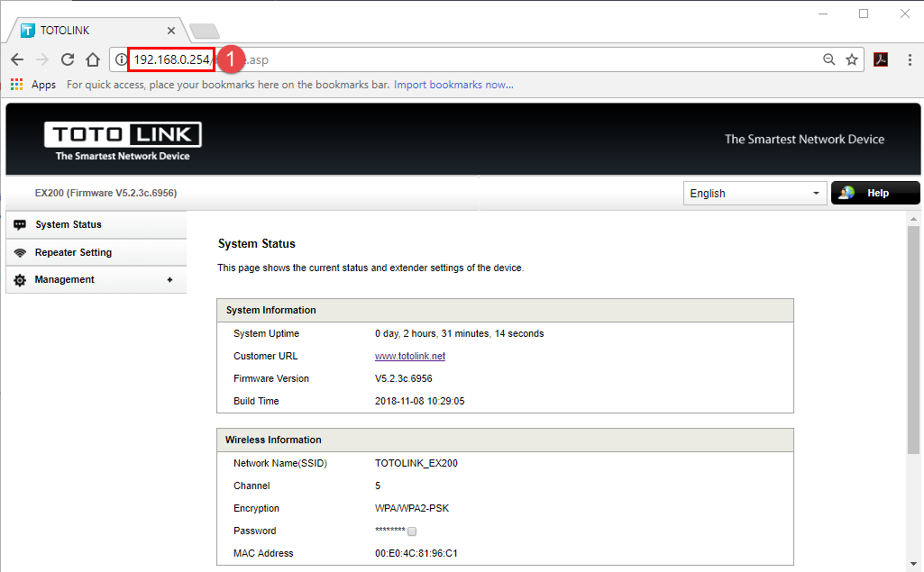Click the Management gear icon
The width and height of the screenshot is (924, 572).
click(x=20, y=280)
